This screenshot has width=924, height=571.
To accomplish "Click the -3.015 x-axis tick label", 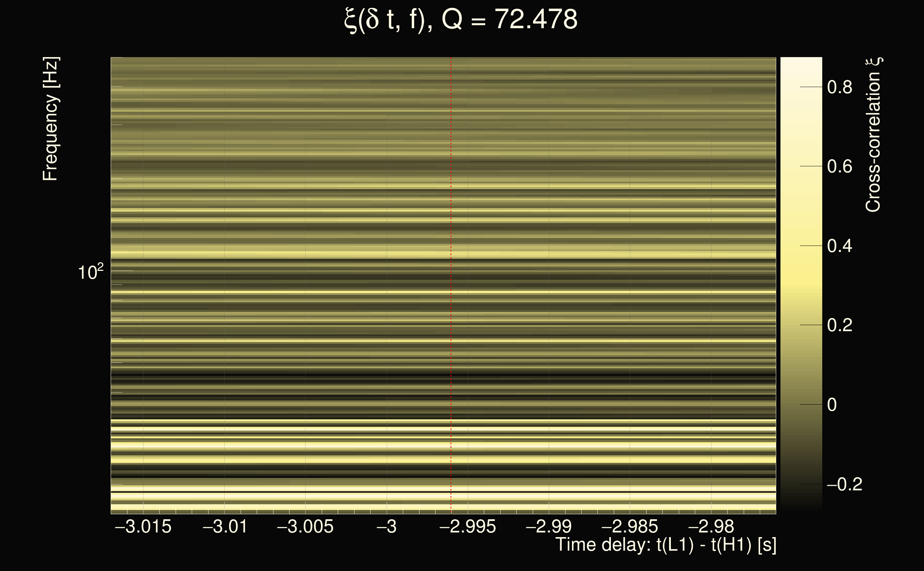I will point(143,526).
